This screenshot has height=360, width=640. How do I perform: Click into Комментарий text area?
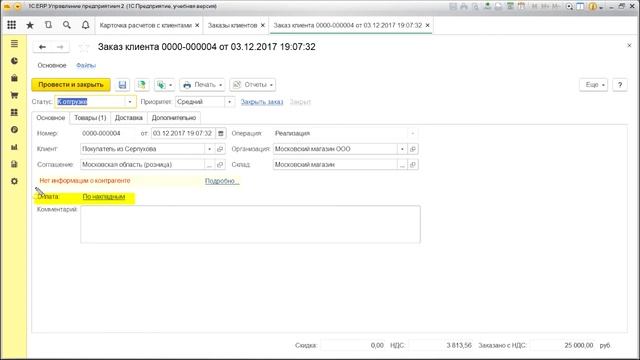[250, 224]
